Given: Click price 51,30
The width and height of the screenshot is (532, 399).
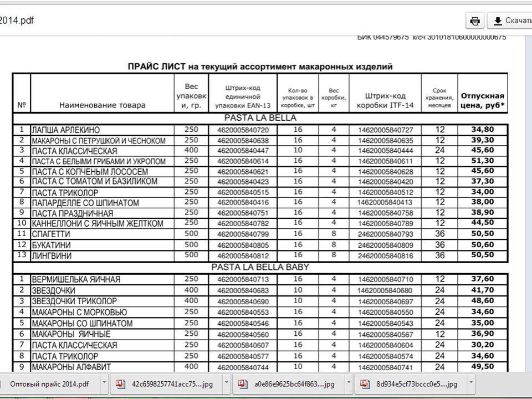Looking at the screenshot, I should [x=483, y=161].
